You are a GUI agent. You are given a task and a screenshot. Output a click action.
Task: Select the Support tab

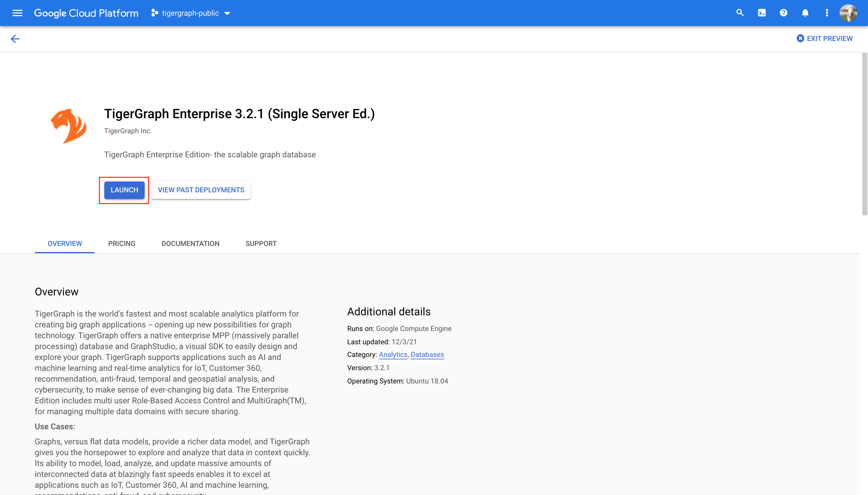(260, 243)
